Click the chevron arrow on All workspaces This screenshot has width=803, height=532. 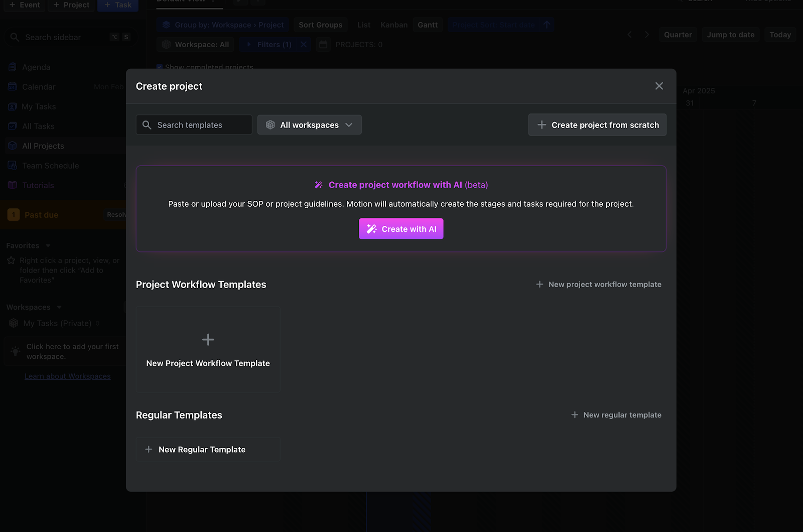coord(349,125)
